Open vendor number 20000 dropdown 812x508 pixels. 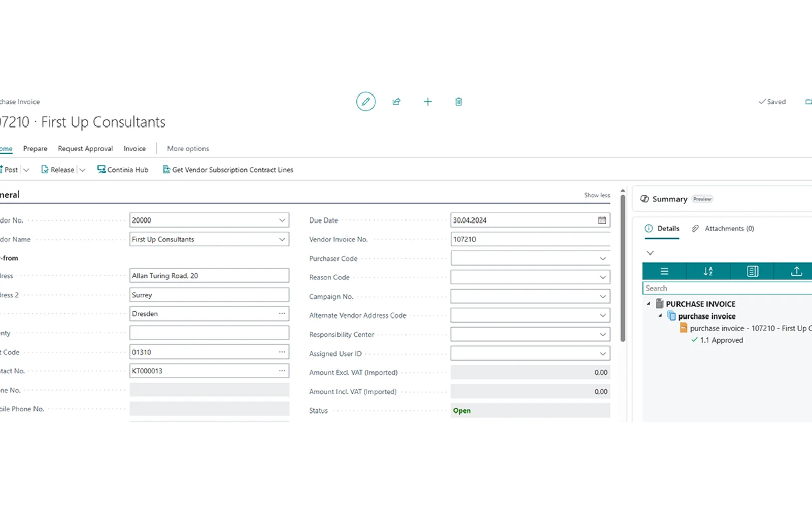coord(282,220)
